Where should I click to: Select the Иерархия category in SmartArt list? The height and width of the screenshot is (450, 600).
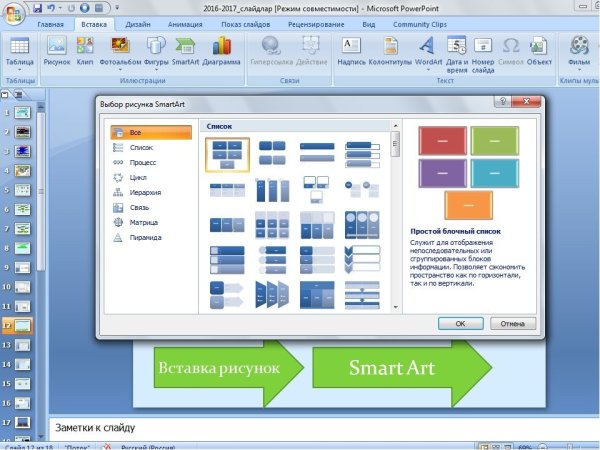[x=145, y=192]
